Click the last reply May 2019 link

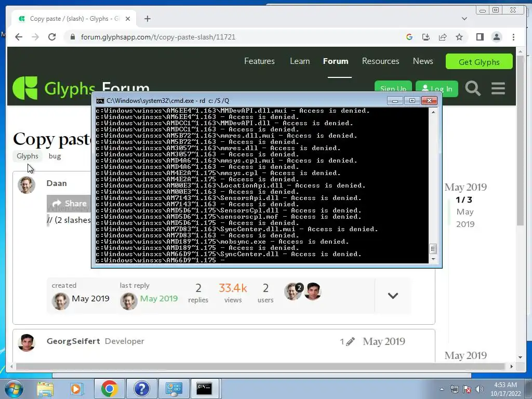(x=159, y=299)
